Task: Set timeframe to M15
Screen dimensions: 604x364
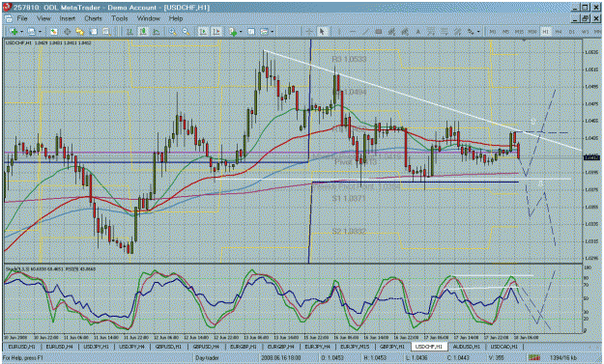Action: tap(519, 32)
